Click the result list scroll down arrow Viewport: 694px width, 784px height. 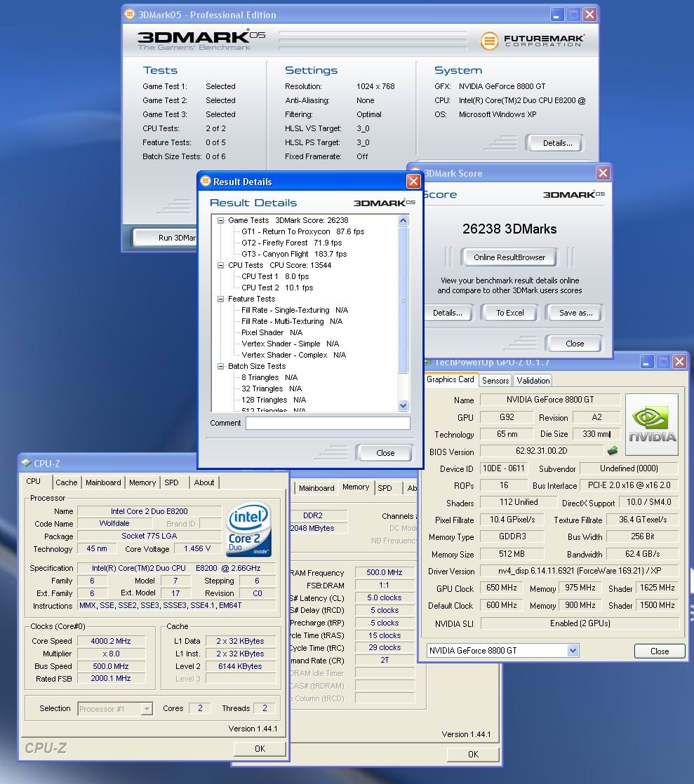pyautogui.click(x=403, y=406)
